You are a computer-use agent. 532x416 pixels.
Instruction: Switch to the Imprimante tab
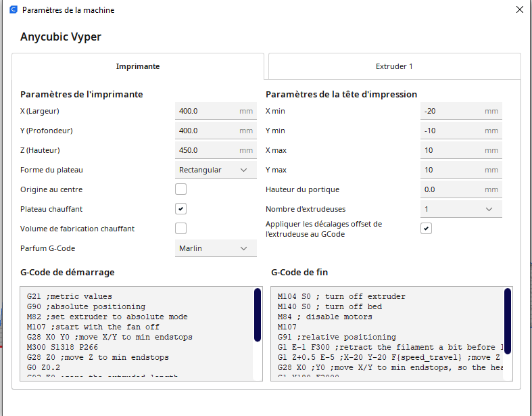tap(138, 66)
